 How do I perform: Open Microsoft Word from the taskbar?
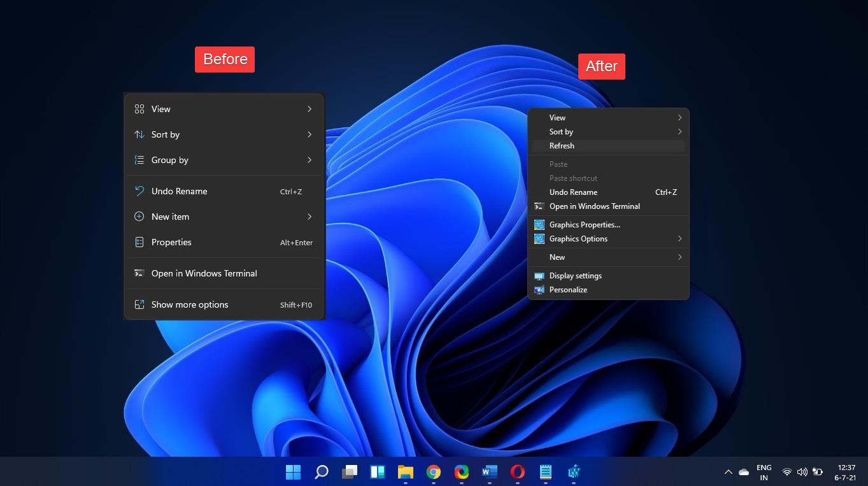[489, 472]
